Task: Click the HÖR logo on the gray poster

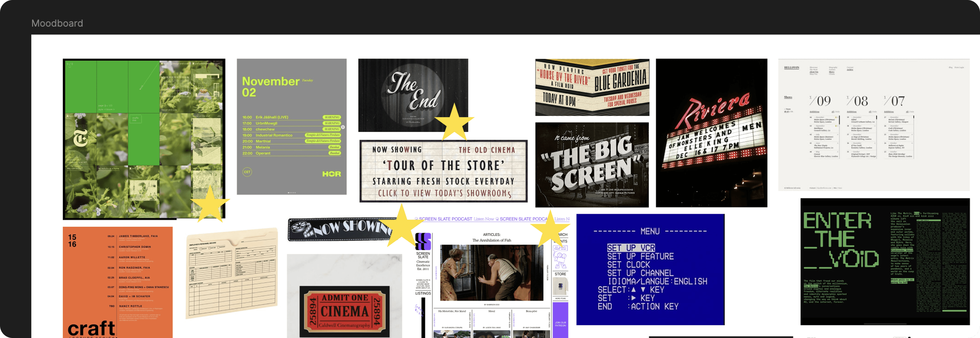Action: coord(331,174)
